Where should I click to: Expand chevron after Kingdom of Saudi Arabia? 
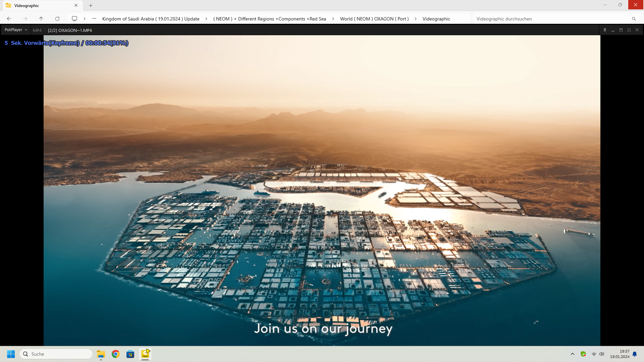coord(206,19)
